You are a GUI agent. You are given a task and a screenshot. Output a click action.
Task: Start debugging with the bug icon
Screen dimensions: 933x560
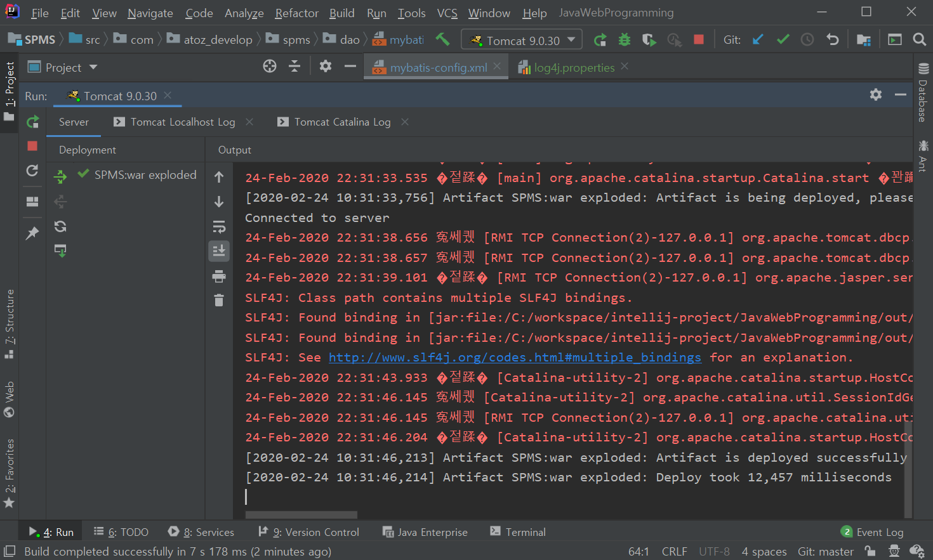(625, 40)
